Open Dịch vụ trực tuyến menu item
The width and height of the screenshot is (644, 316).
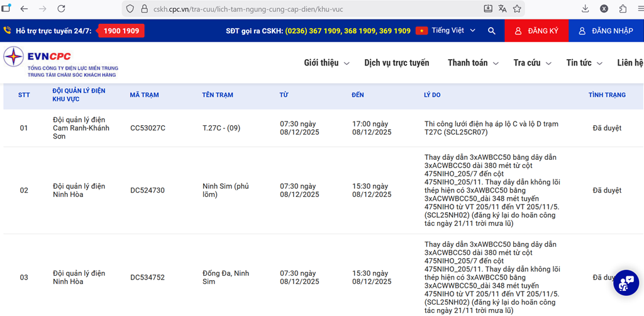point(396,63)
